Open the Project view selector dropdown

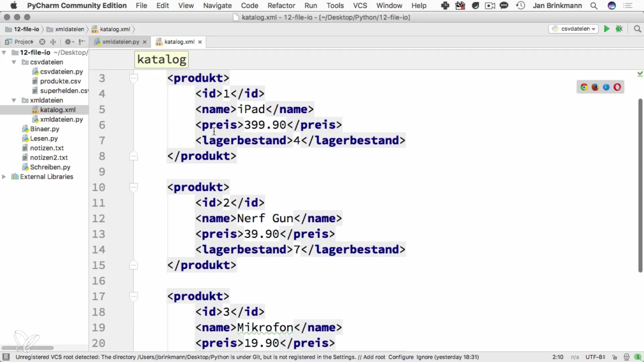[19, 42]
